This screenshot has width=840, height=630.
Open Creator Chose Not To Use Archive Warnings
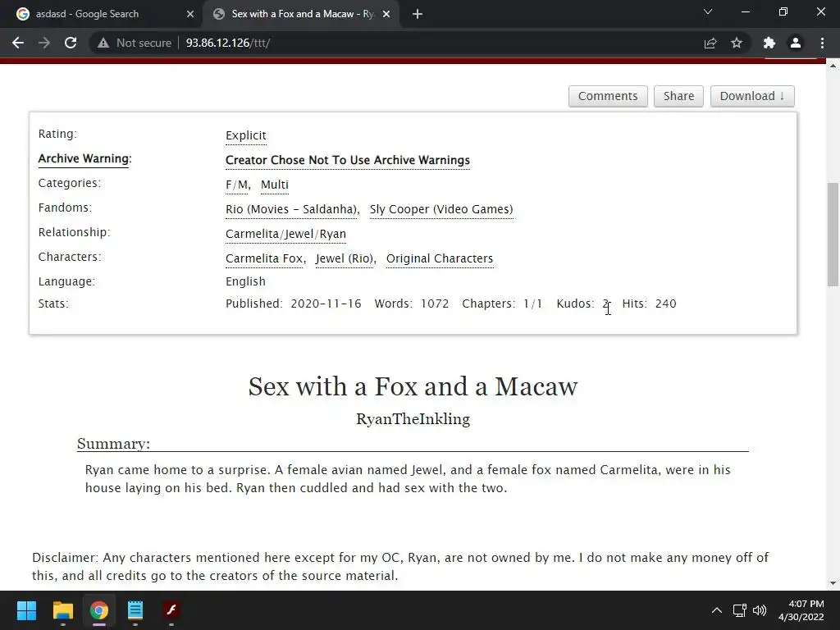tap(348, 160)
